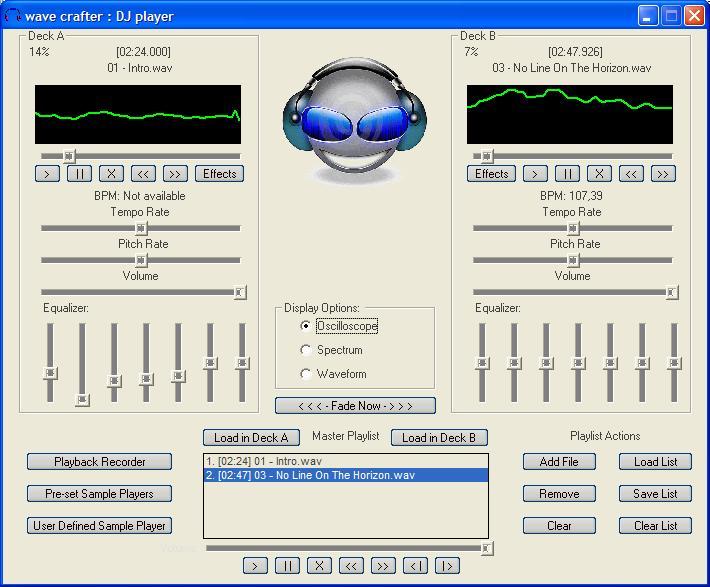Click Deck A second equalizer band thumb
The image size is (710, 587).
(82, 399)
